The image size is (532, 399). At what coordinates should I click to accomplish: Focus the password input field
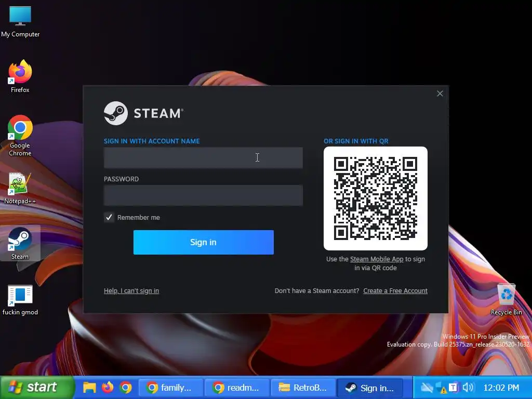203,195
